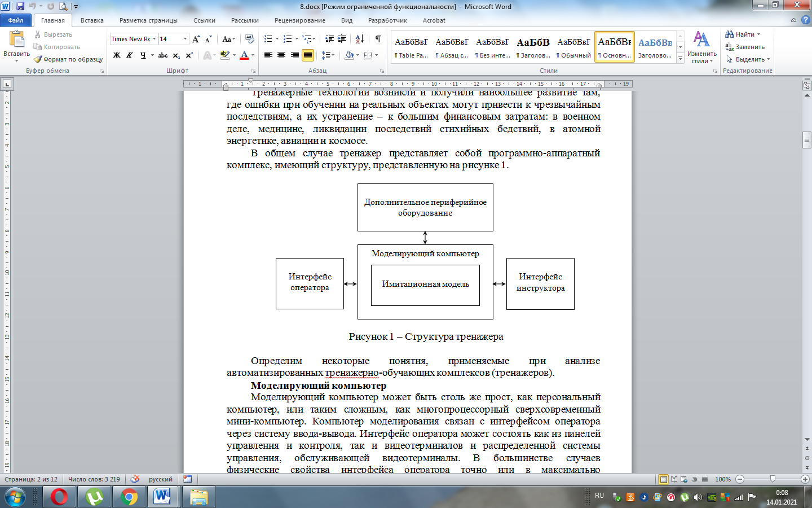Open Opera from the Windows taskbar
Image resolution: width=812 pixels, height=508 pixels.
click(x=59, y=497)
